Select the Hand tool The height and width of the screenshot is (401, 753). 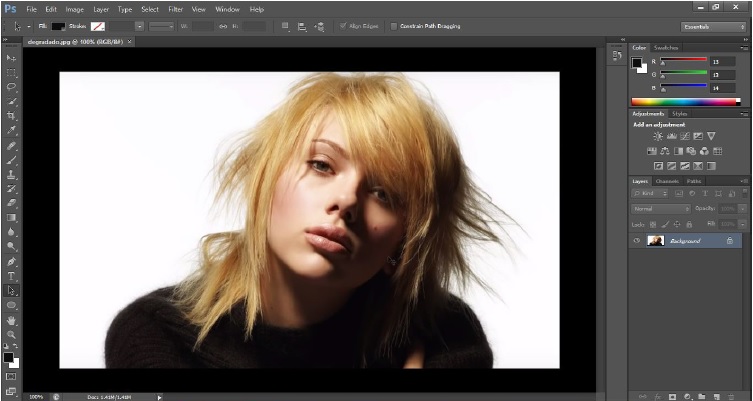(x=12, y=320)
